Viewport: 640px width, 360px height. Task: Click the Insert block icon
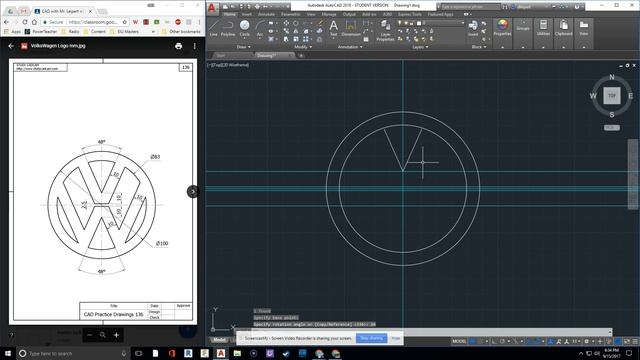point(473,28)
